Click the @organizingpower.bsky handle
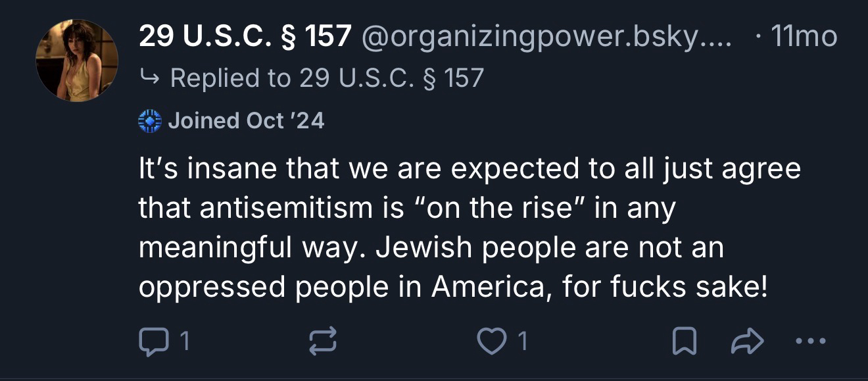868x381 pixels. pos(544,38)
